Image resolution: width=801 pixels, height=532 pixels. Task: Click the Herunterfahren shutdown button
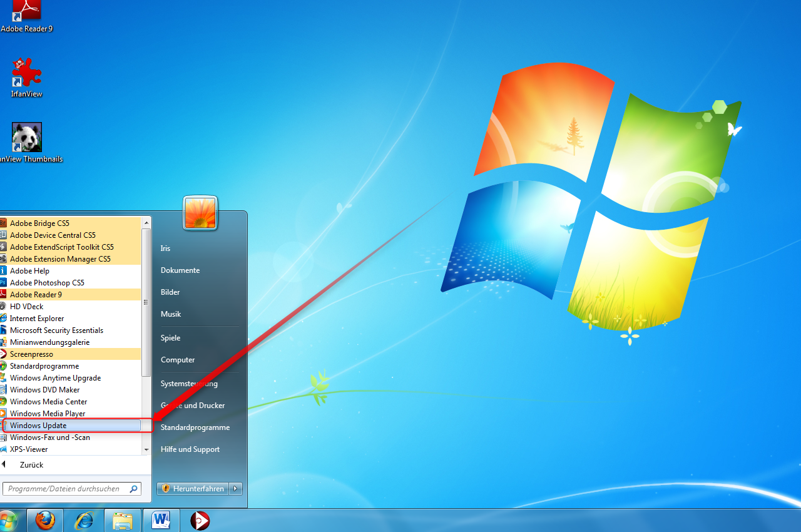(x=193, y=488)
